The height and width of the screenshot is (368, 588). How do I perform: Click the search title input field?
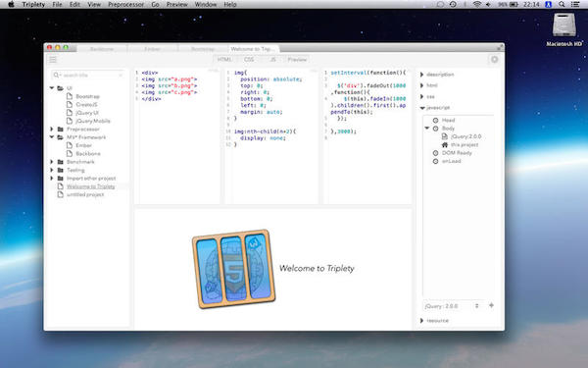pyautogui.click(x=88, y=76)
